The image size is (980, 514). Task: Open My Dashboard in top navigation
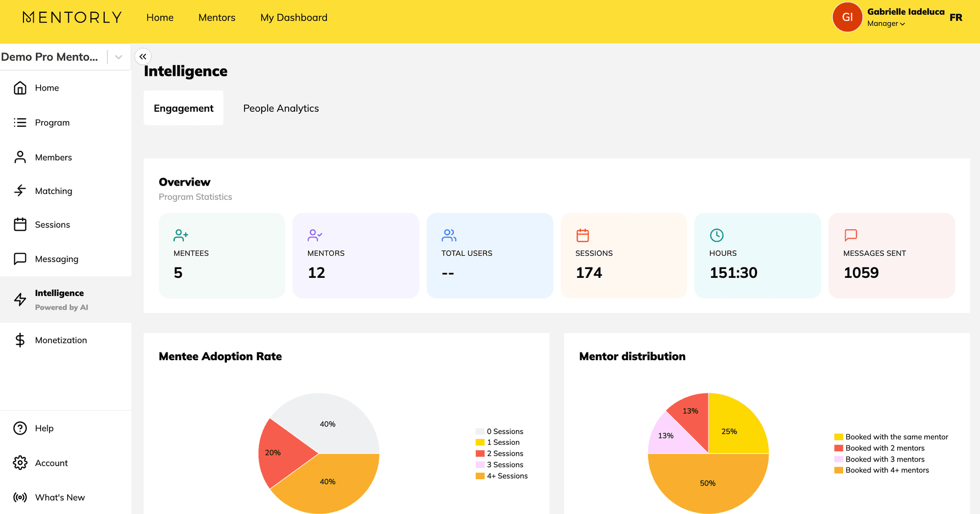294,18
